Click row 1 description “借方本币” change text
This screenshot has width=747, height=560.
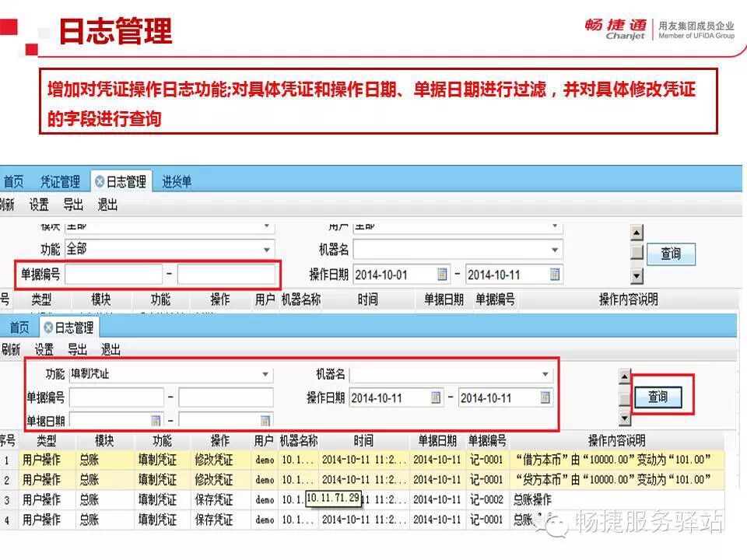[612, 460]
